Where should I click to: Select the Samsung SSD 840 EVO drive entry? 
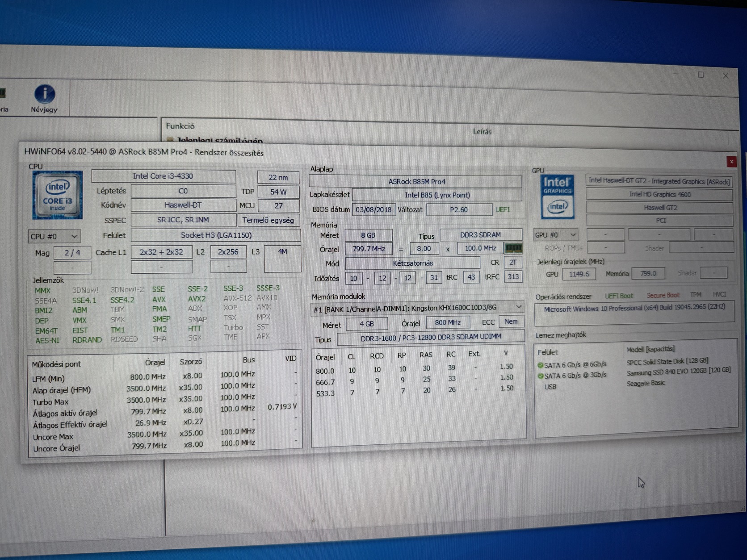pyautogui.click(x=678, y=372)
